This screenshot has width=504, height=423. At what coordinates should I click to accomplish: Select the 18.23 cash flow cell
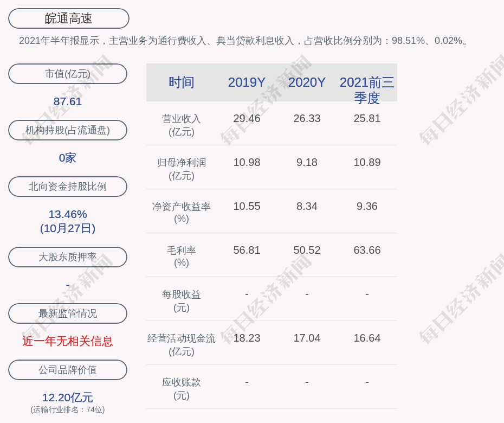coord(247,338)
